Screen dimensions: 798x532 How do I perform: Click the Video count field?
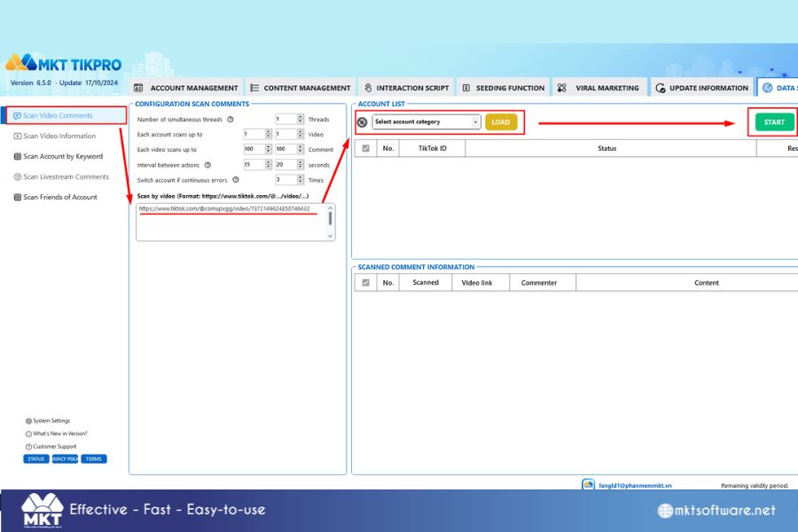[286, 135]
